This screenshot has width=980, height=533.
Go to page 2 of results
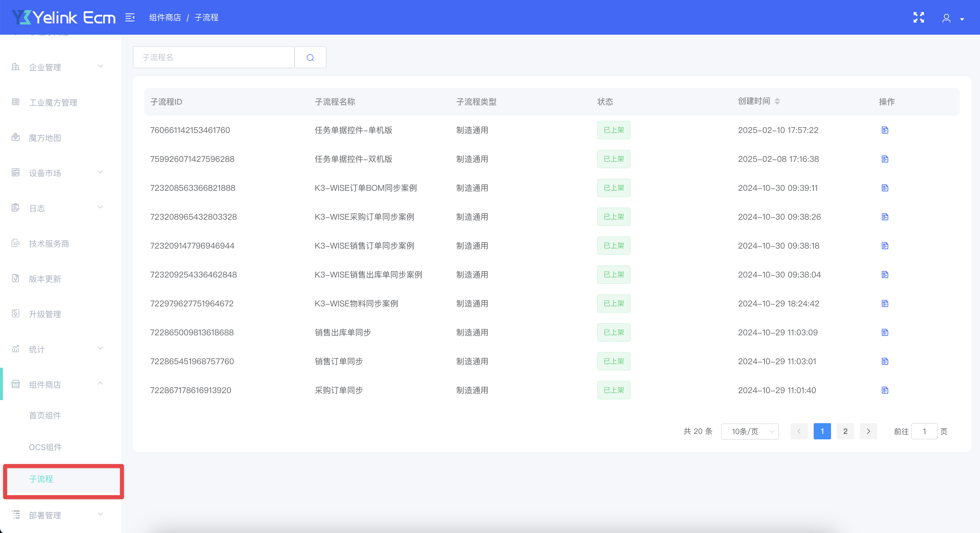845,431
